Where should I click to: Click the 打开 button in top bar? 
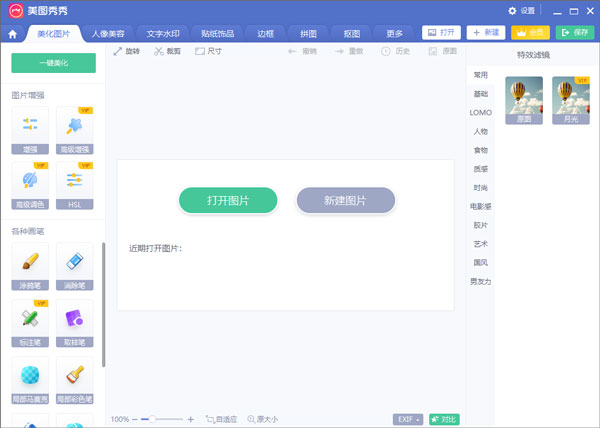click(441, 33)
